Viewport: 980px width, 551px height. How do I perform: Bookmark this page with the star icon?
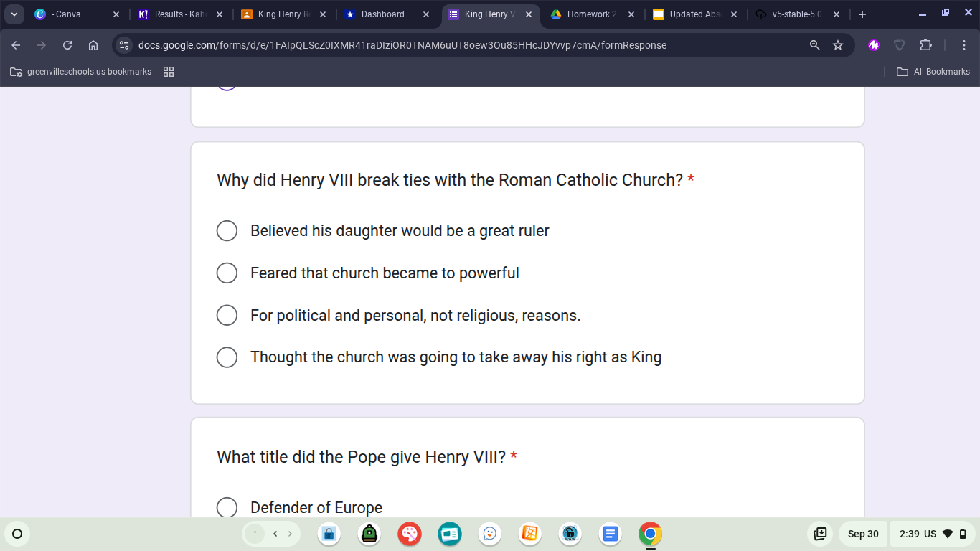(838, 44)
